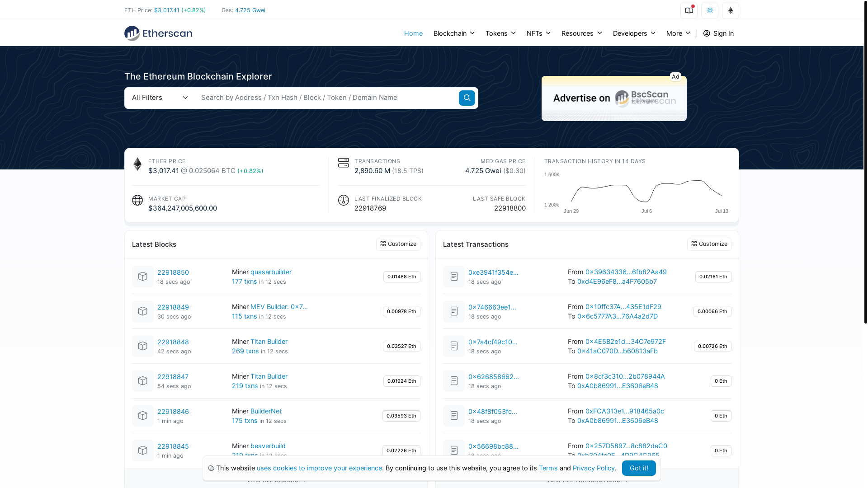
Task: Click the Etherscan logo
Action: point(158,33)
